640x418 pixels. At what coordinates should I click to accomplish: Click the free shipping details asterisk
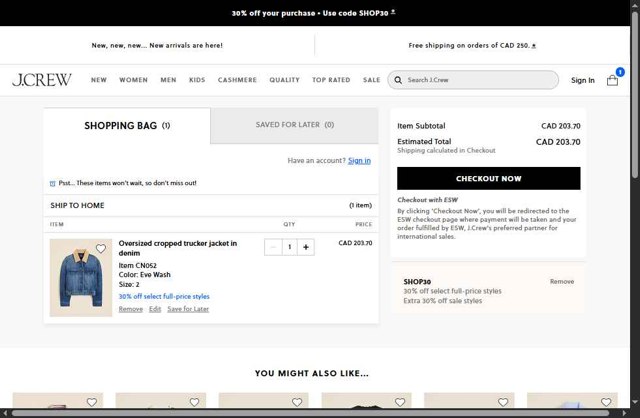coord(534,46)
